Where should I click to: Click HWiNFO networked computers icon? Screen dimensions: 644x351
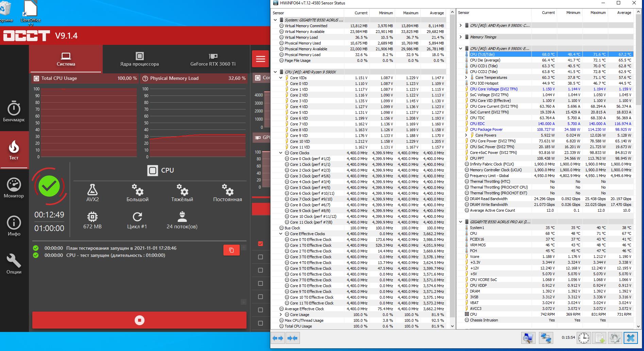click(x=546, y=338)
